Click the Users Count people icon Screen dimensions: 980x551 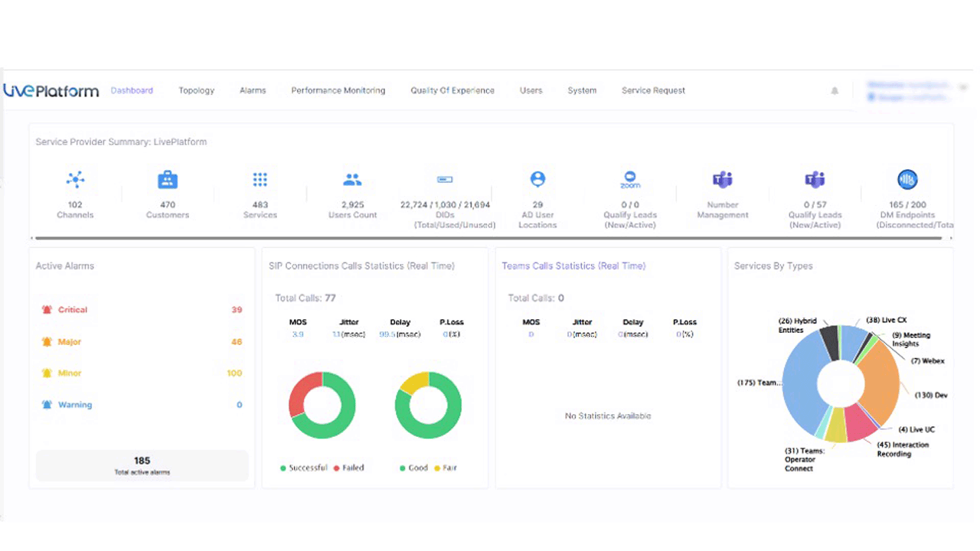pos(352,180)
